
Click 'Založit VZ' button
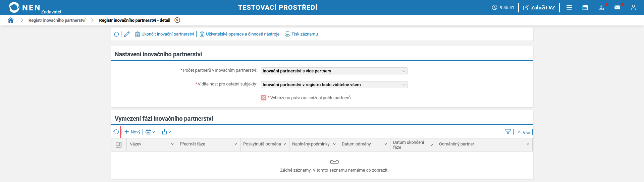click(539, 7)
